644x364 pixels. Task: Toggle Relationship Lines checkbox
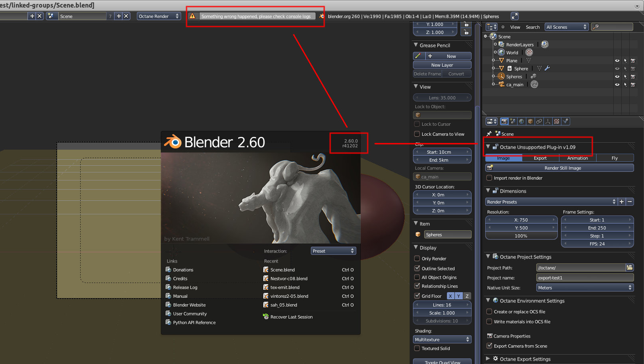417,286
